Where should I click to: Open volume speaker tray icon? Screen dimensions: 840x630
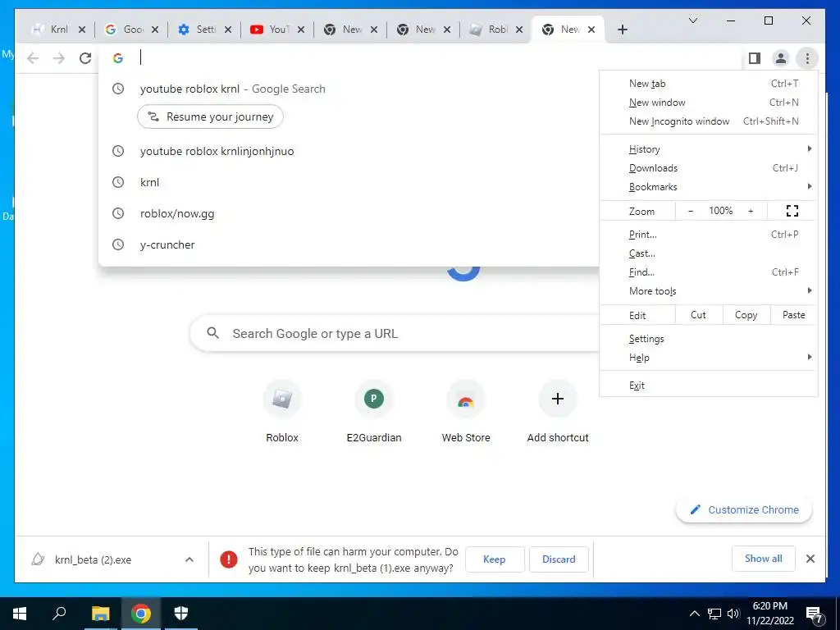733,614
